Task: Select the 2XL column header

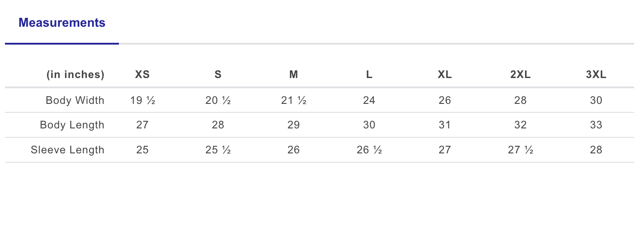Action: [x=520, y=74]
